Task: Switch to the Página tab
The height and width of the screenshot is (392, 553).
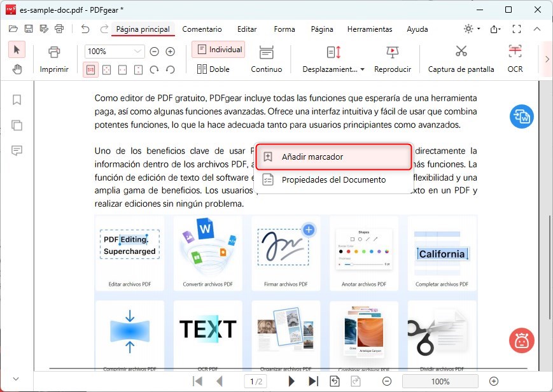Action: pyautogui.click(x=322, y=29)
